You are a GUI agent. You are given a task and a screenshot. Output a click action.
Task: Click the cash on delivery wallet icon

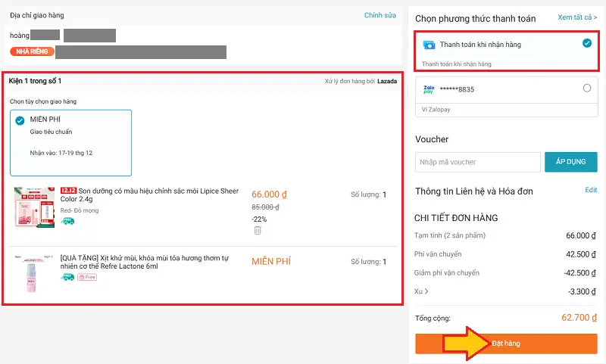[429, 45]
